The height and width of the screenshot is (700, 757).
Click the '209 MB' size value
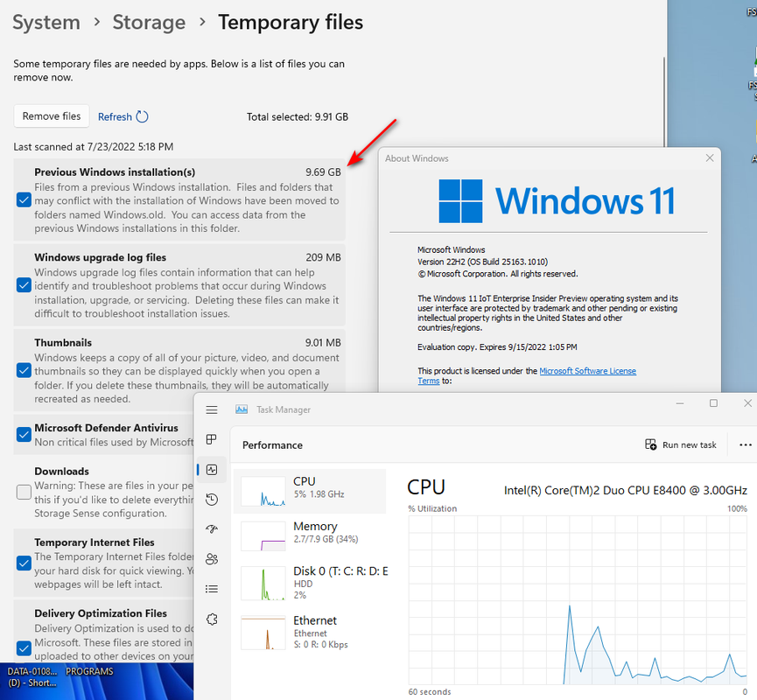[x=323, y=257]
